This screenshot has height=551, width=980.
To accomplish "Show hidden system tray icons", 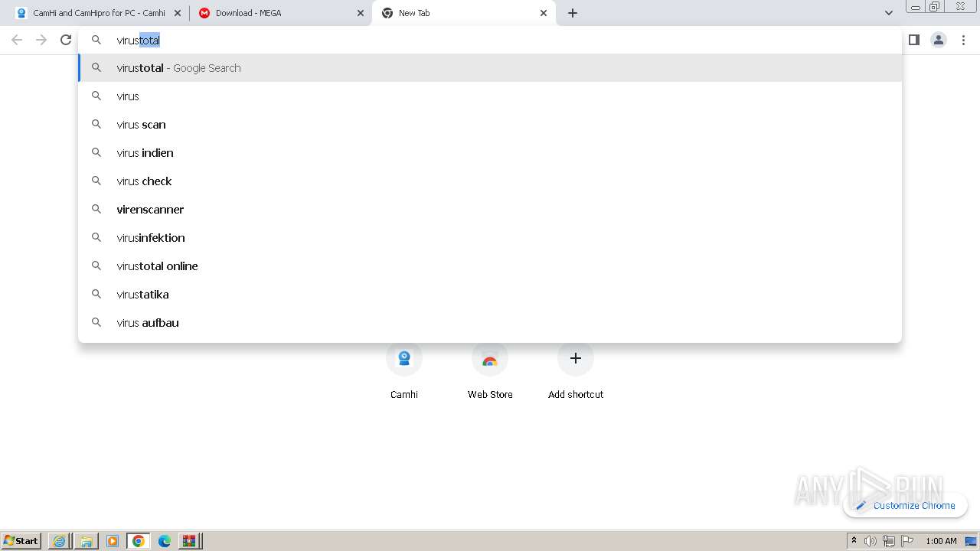I will pyautogui.click(x=854, y=541).
